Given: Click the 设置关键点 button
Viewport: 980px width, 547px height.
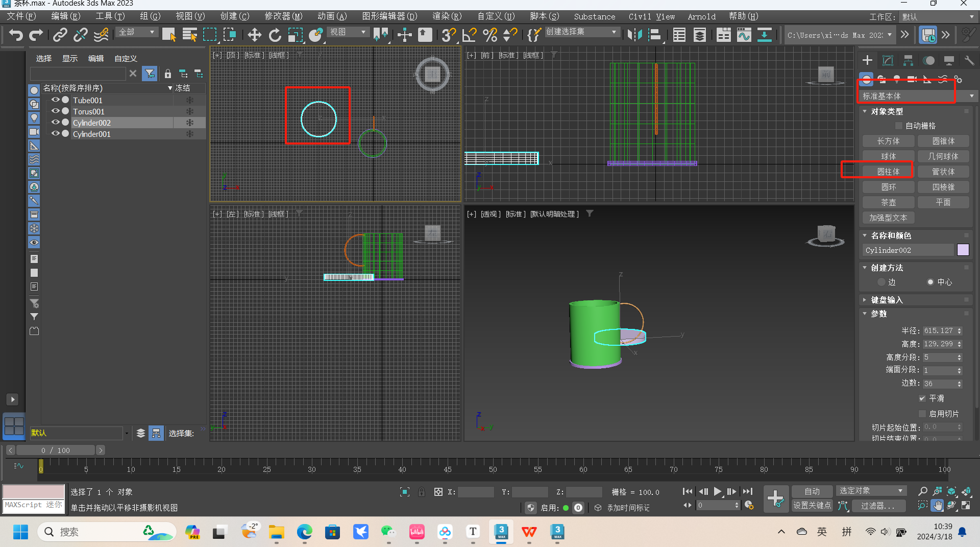Looking at the screenshot, I should pos(812,505).
